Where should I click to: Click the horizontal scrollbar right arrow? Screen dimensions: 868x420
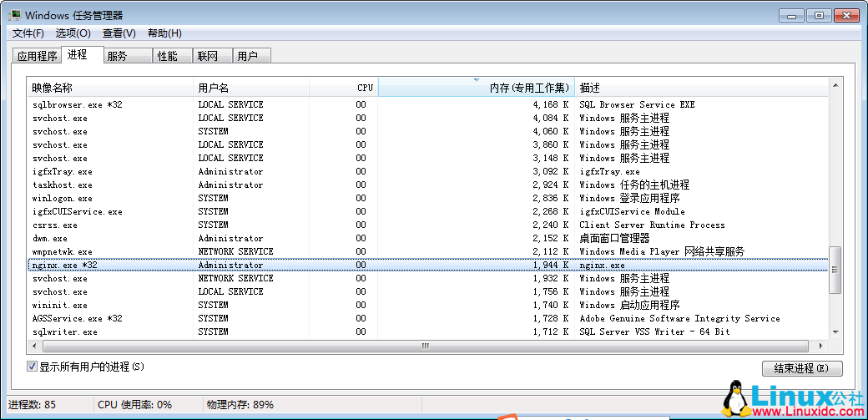click(x=821, y=346)
